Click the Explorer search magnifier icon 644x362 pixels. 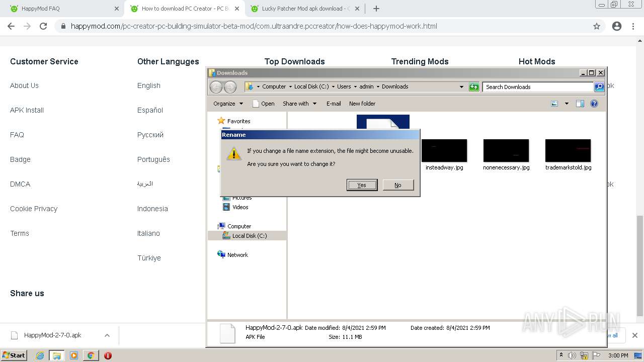pyautogui.click(x=599, y=87)
